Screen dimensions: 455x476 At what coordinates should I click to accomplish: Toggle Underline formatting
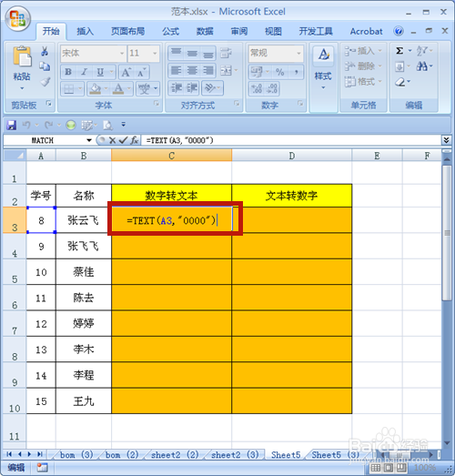point(100,72)
